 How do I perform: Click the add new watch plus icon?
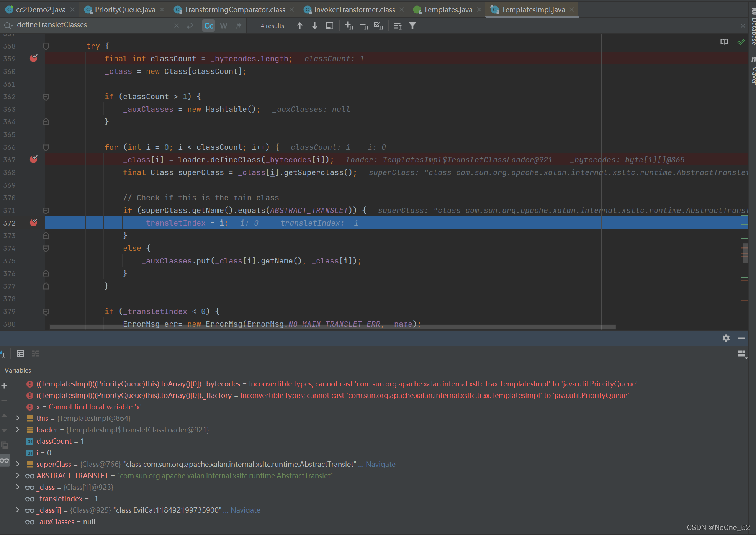coord(5,386)
